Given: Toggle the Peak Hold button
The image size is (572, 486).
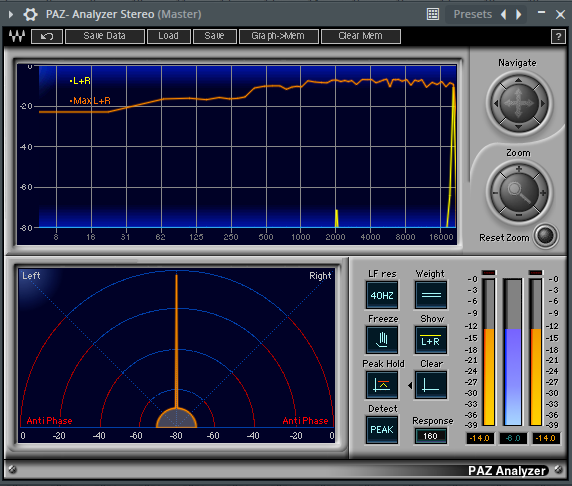Looking at the screenshot, I should (x=382, y=385).
